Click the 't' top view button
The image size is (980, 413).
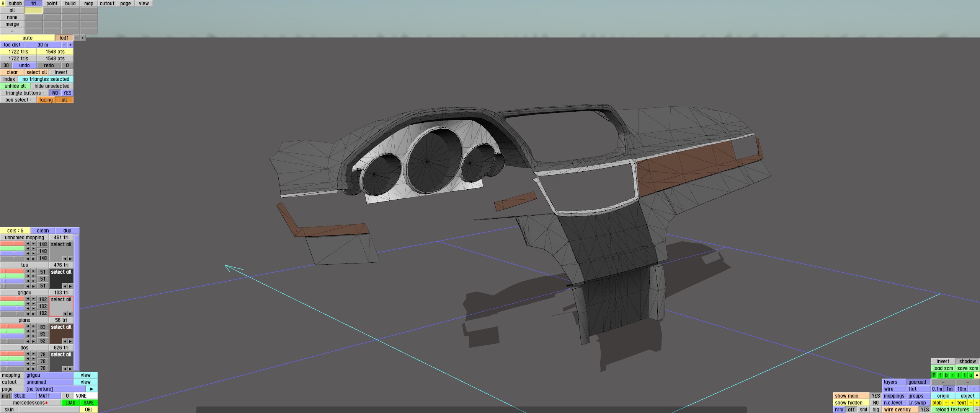click(x=965, y=375)
